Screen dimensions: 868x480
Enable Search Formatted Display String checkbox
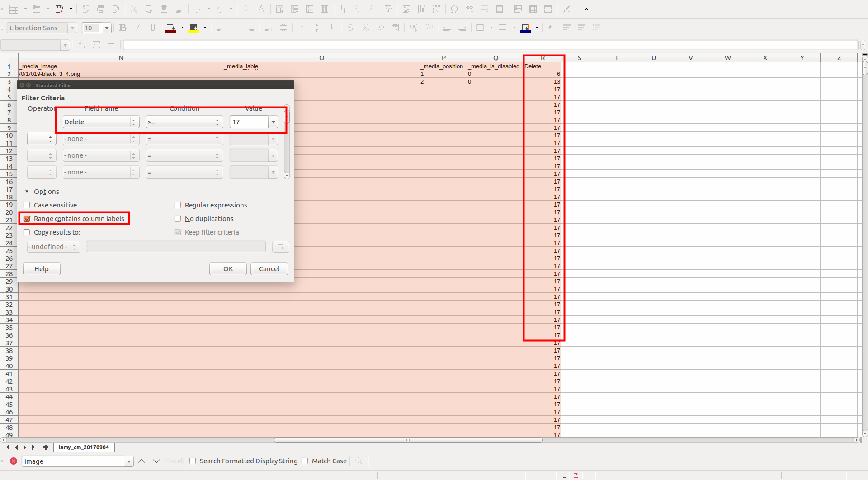click(193, 461)
